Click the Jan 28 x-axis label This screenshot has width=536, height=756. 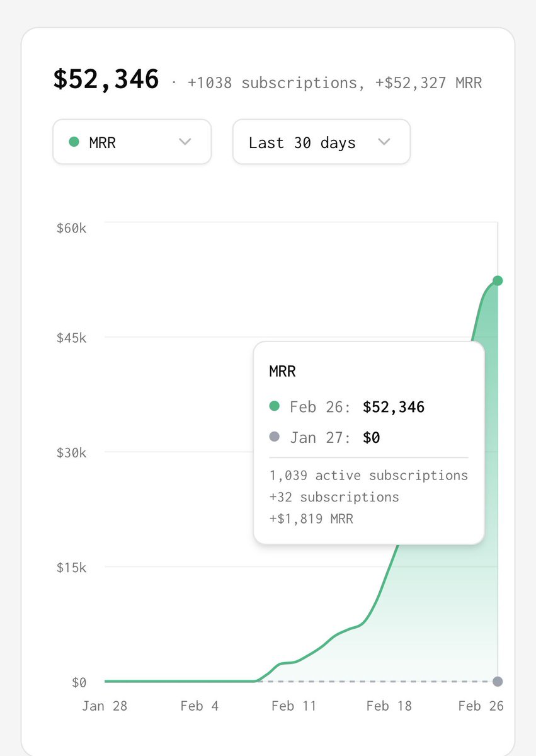click(105, 706)
